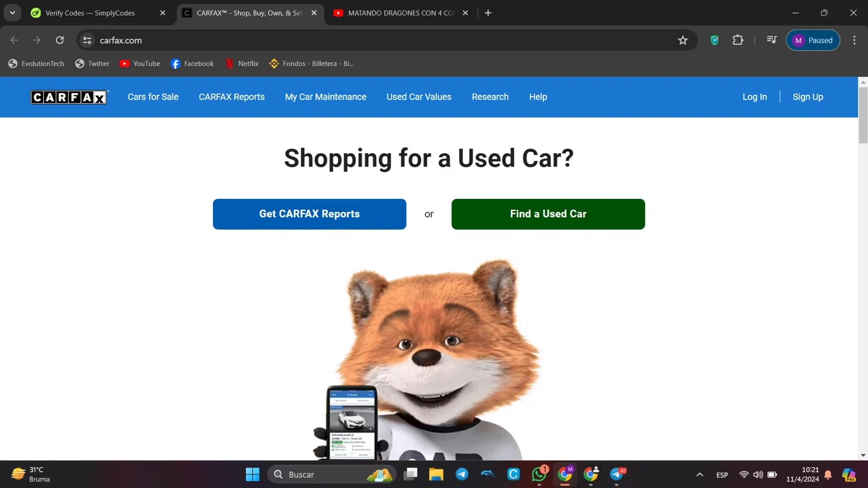
Task: View site information icon
Action: coord(87,40)
